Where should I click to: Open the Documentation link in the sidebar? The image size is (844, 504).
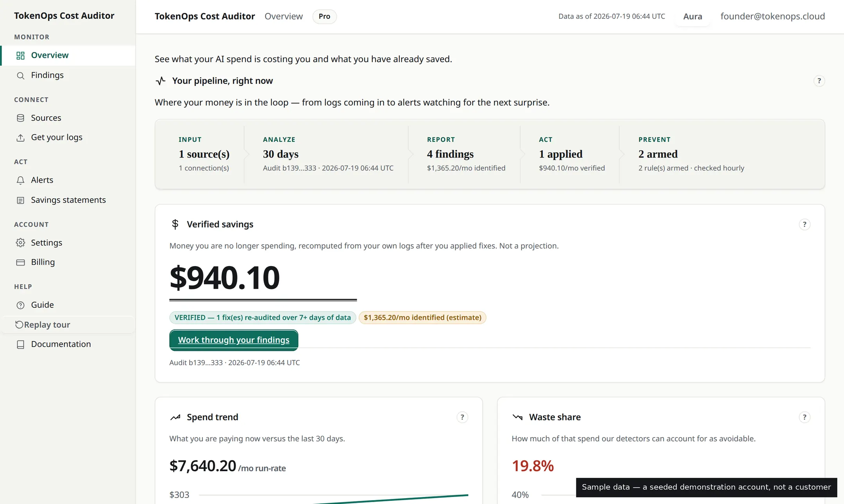(68, 344)
